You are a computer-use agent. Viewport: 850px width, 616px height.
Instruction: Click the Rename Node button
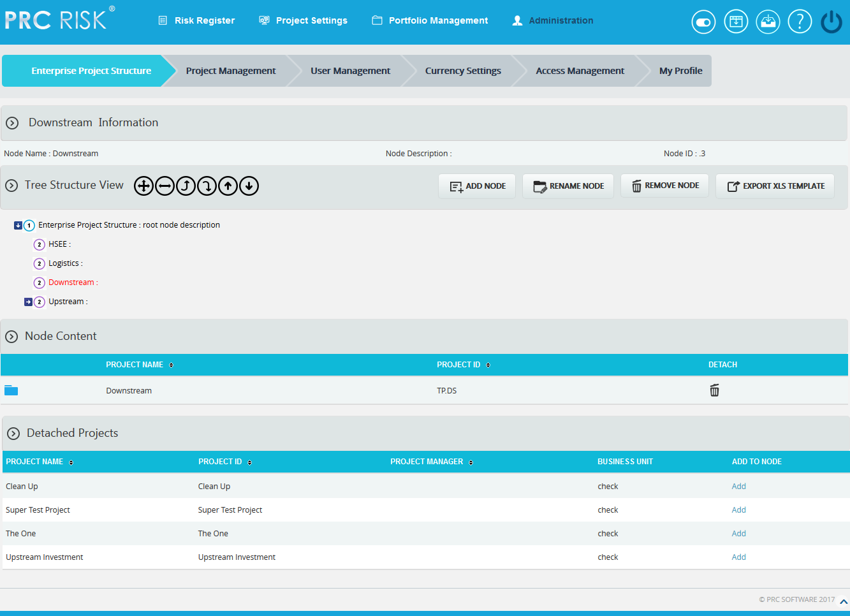(568, 186)
